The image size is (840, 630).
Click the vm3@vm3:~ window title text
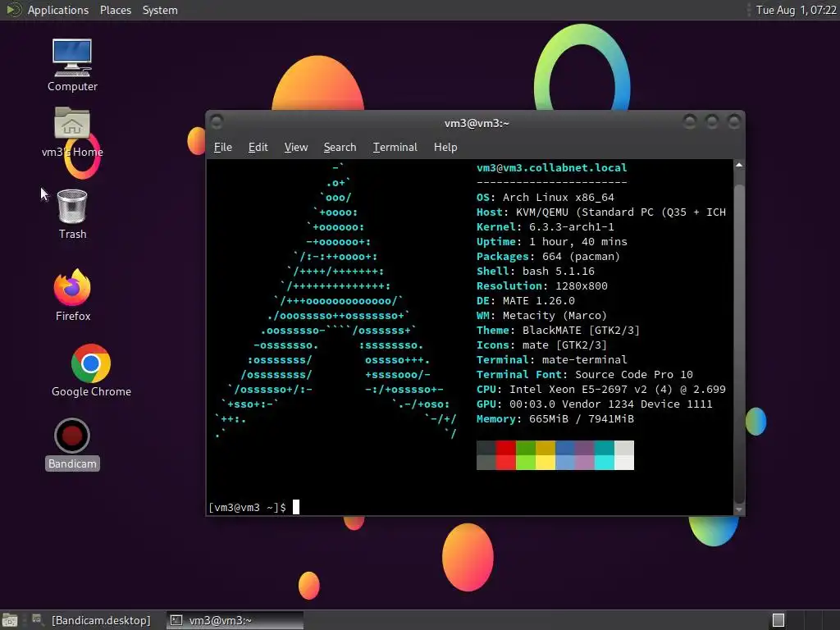point(477,123)
